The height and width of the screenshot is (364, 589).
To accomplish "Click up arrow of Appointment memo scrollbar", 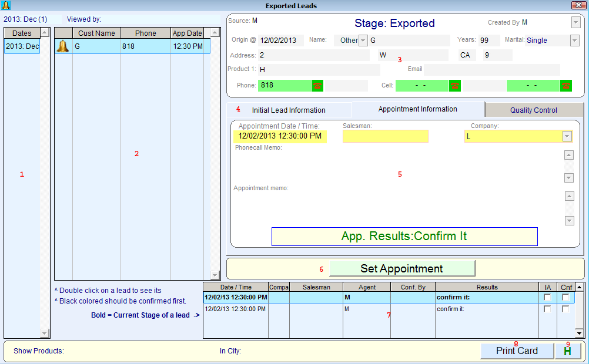I will [570, 196].
